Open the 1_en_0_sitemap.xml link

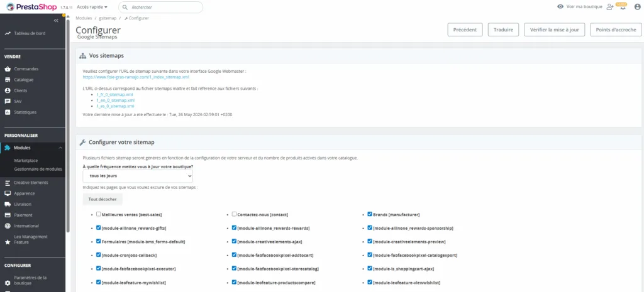pos(116,100)
